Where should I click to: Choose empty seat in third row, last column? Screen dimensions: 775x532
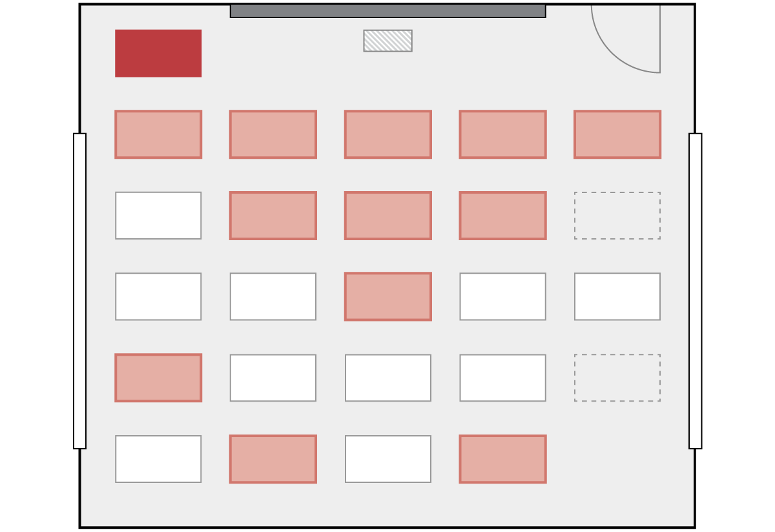click(x=617, y=296)
